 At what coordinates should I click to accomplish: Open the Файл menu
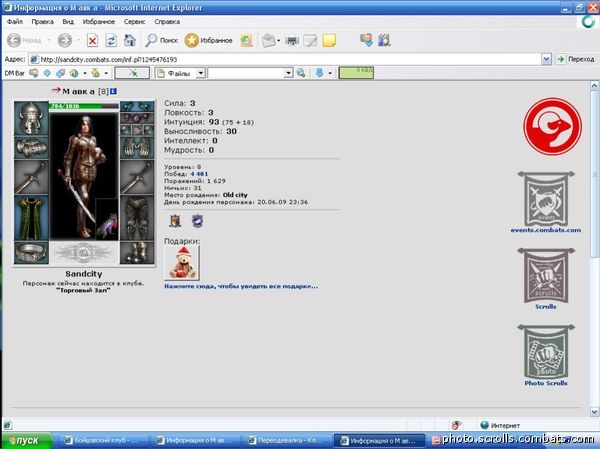click(x=15, y=22)
